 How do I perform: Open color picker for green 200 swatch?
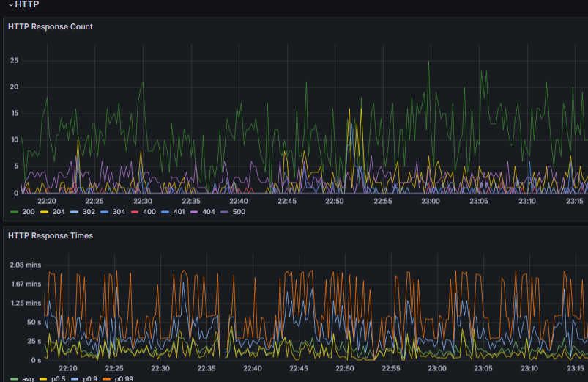tap(14, 212)
